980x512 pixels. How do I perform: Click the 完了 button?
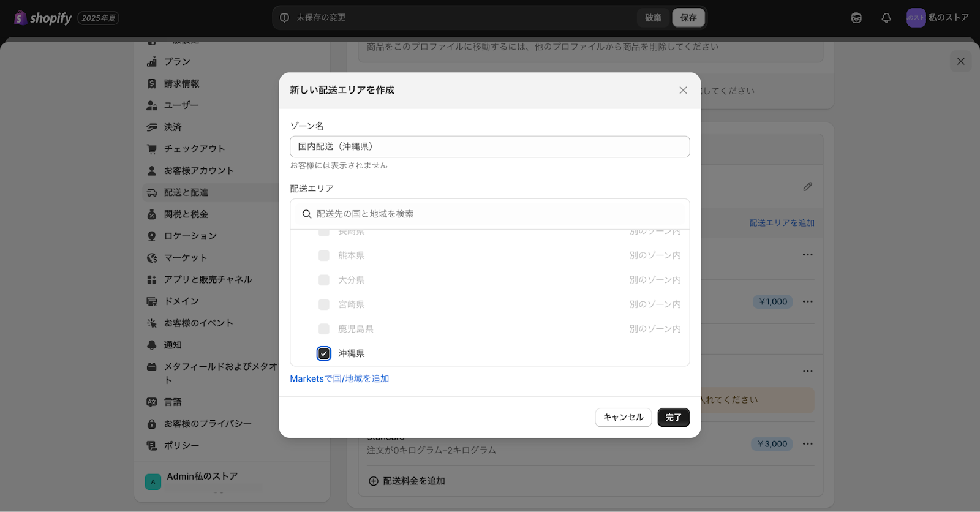(x=674, y=417)
